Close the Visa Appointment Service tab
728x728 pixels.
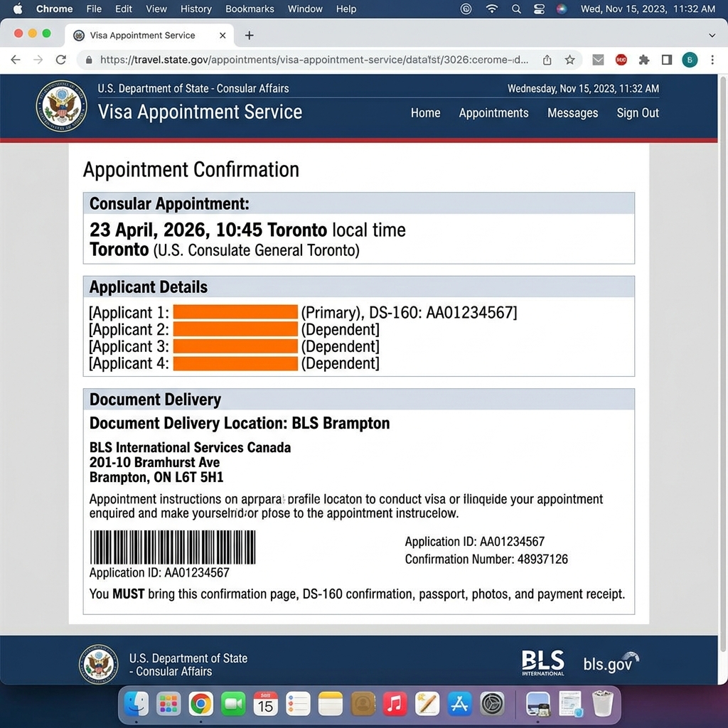click(223, 36)
